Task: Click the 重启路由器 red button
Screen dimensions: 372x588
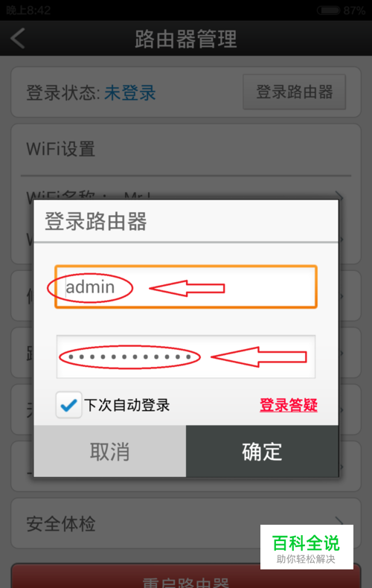Action: pos(186,576)
